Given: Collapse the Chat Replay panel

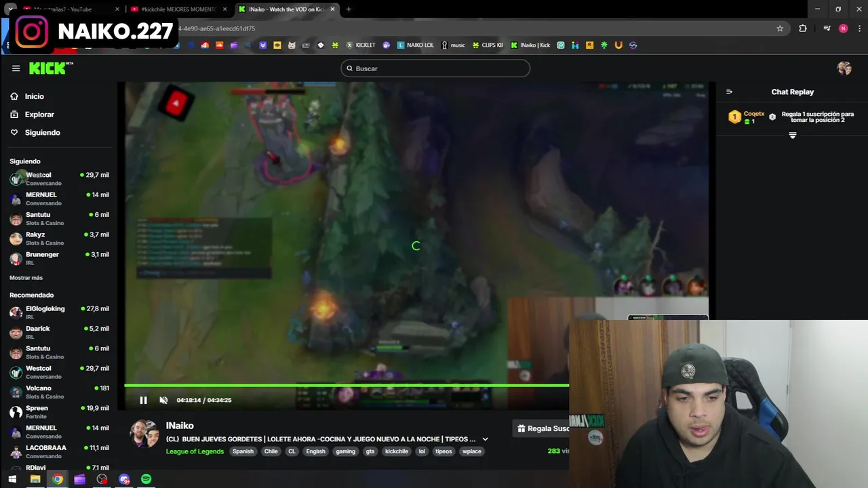Looking at the screenshot, I should (x=729, y=92).
